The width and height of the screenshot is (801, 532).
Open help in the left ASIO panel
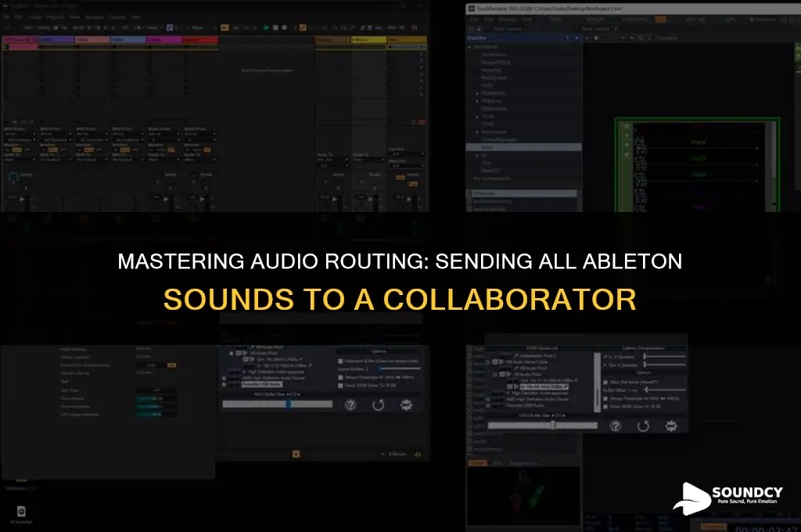(350, 405)
